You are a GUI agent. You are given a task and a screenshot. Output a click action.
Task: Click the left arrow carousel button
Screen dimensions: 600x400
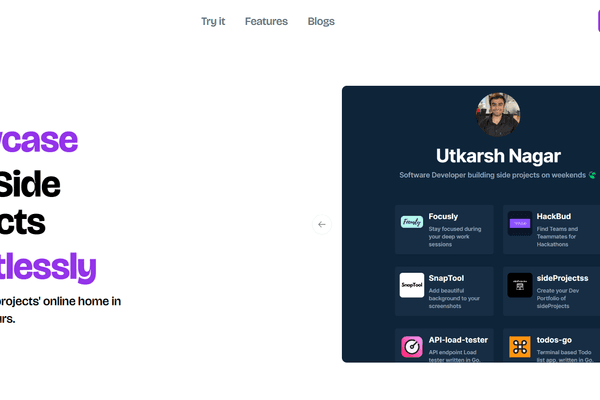click(x=322, y=224)
